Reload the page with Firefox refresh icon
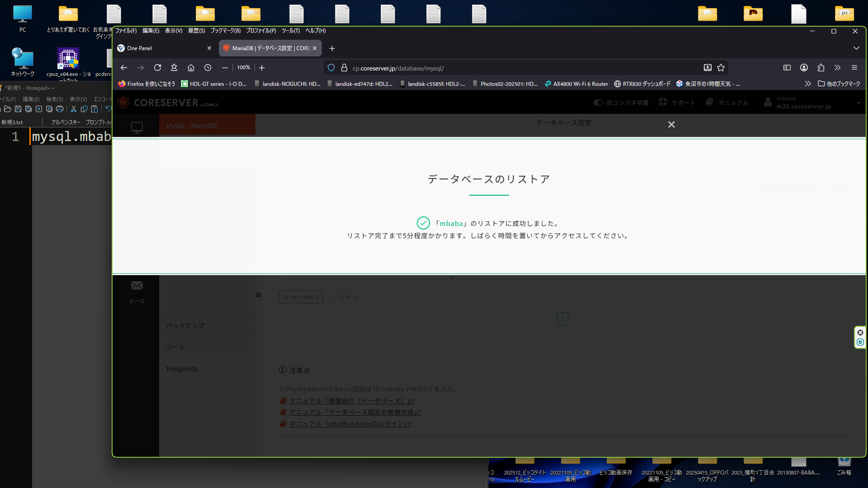Screen dimensions: 868x488 click(157, 68)
